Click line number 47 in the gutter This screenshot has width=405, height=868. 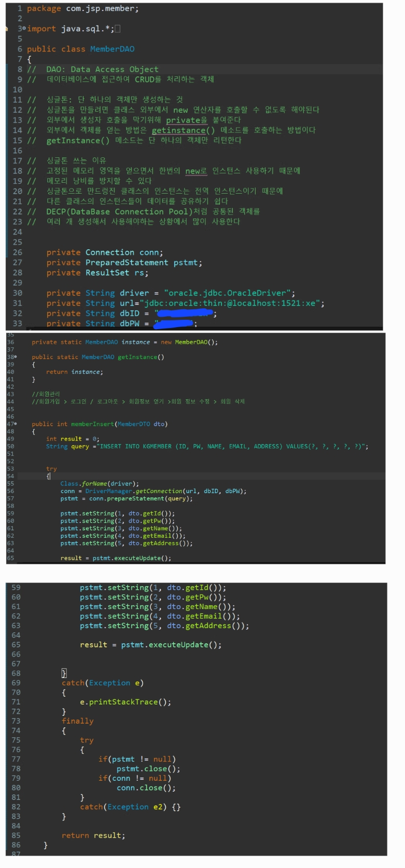click(x=10, y=424)
